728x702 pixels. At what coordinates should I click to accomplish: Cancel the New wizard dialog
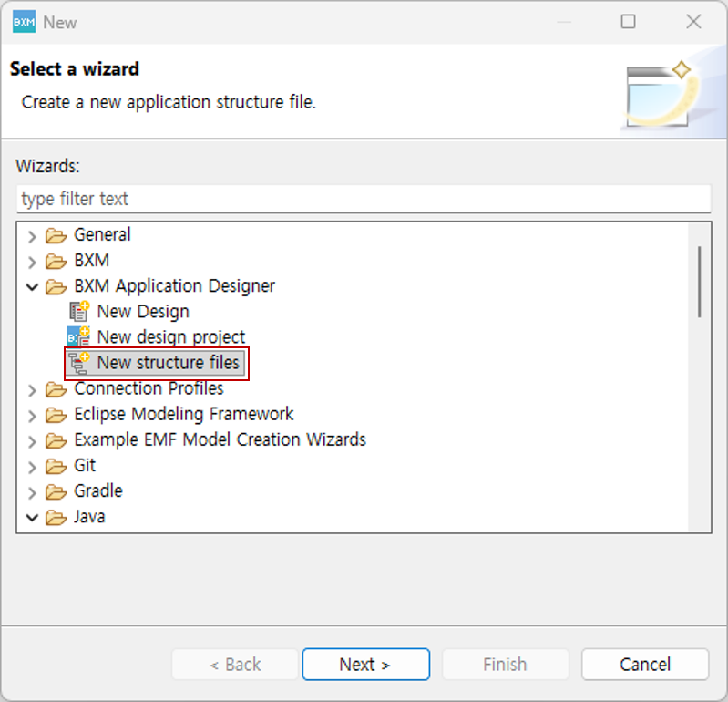644,665
